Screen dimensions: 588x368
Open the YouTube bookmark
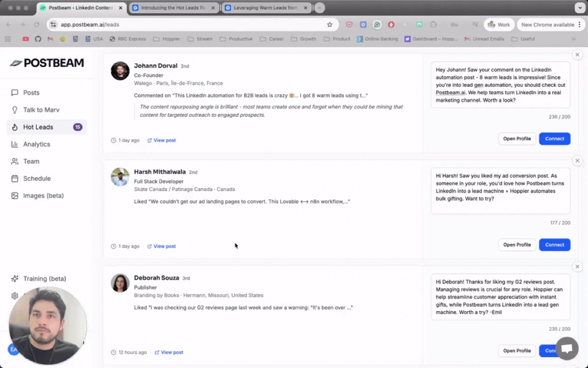point(25,39)
